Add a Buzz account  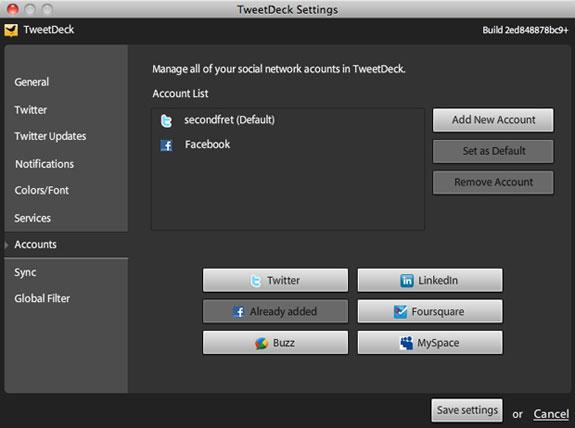pyautogui.click(x=275, y=343)
